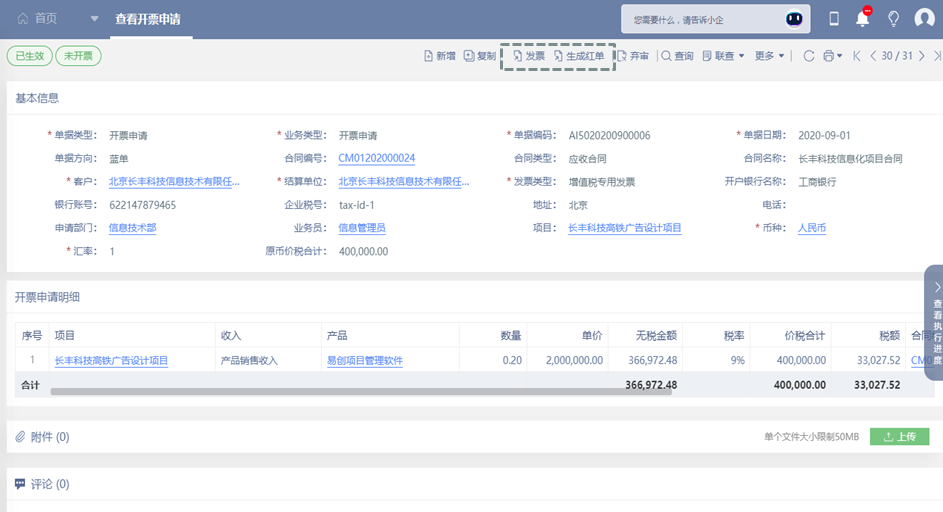Open the print options dropdown
This screenshot has width=943, height=512.
click(x=832, y=56)
